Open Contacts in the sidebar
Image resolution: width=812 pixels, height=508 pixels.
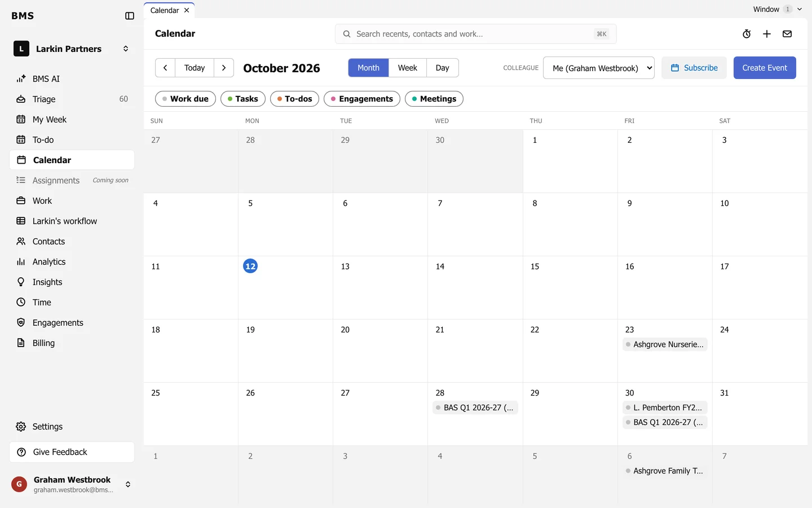[72, 241]
